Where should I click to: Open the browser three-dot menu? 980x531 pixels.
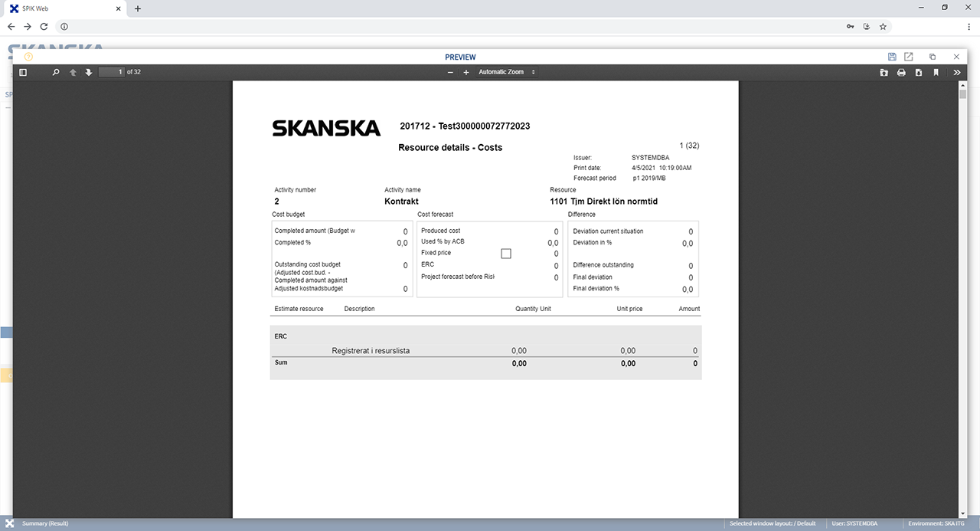point(969,26)
